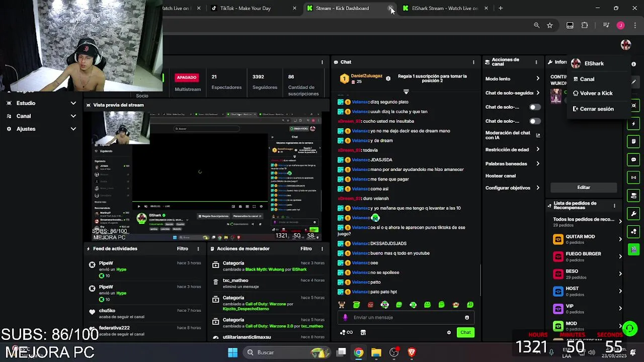Open Windows Start menu

(x=232, y=352)
